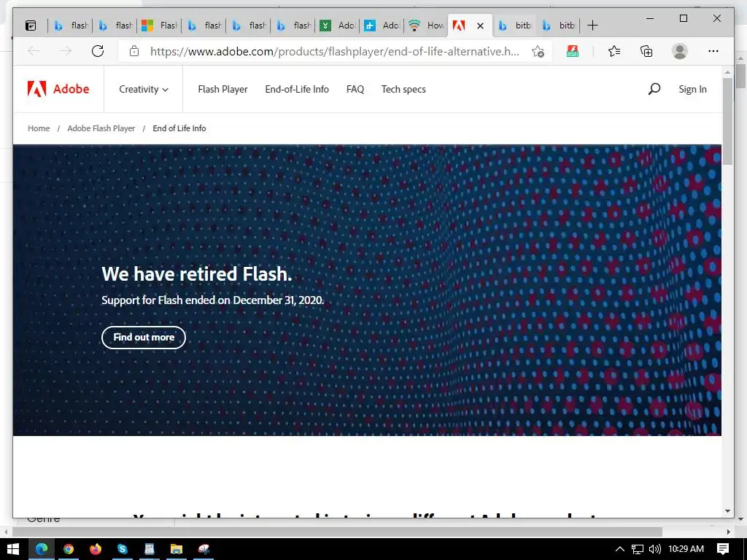Screen dimensions: 747x560
Task: Open network status tray icon
Action: [638, 549]
